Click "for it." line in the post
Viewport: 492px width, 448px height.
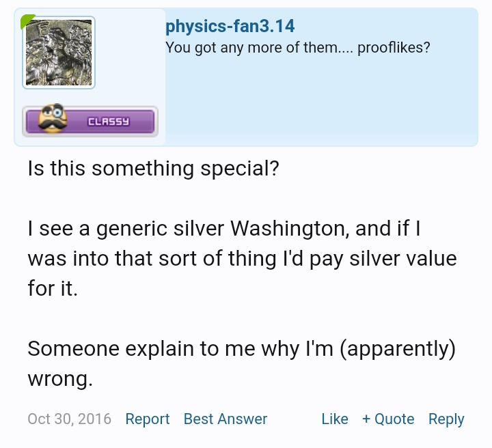point(53,288)
